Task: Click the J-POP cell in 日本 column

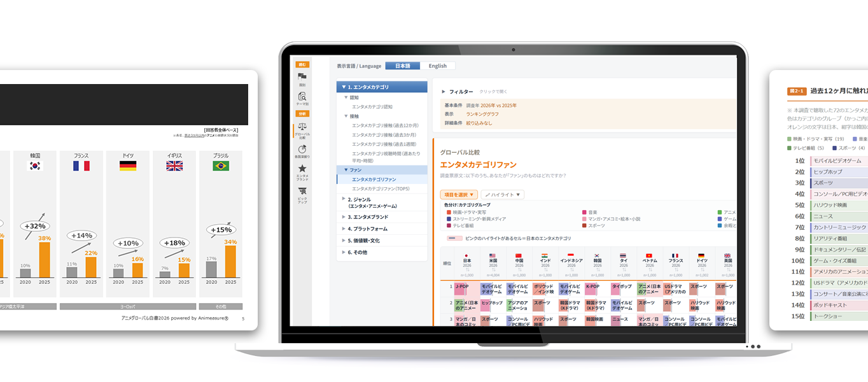Action: coord(467,287)
